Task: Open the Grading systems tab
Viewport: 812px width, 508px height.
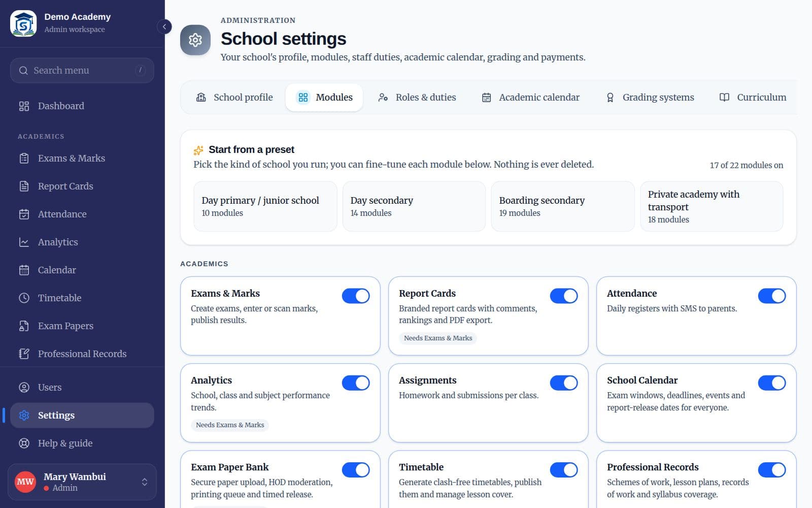Action: (650, 98)
